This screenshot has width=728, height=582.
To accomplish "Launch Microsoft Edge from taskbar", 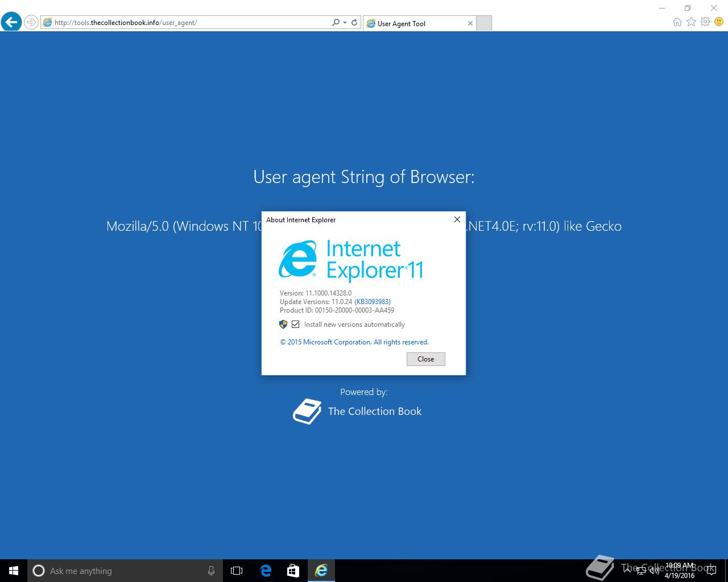I will pos(266,571).
